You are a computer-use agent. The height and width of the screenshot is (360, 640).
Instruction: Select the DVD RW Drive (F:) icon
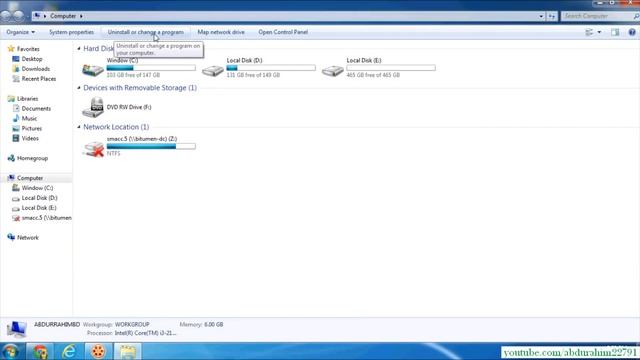pyautogui.click(x=93, y=107)
